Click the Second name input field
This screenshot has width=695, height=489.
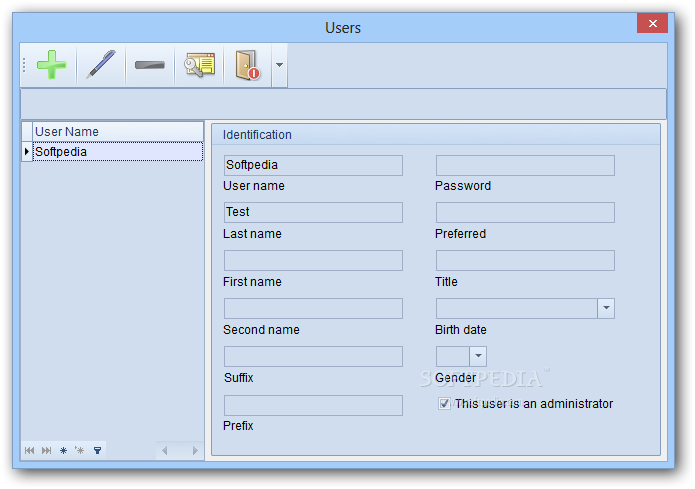pos(313,308)
